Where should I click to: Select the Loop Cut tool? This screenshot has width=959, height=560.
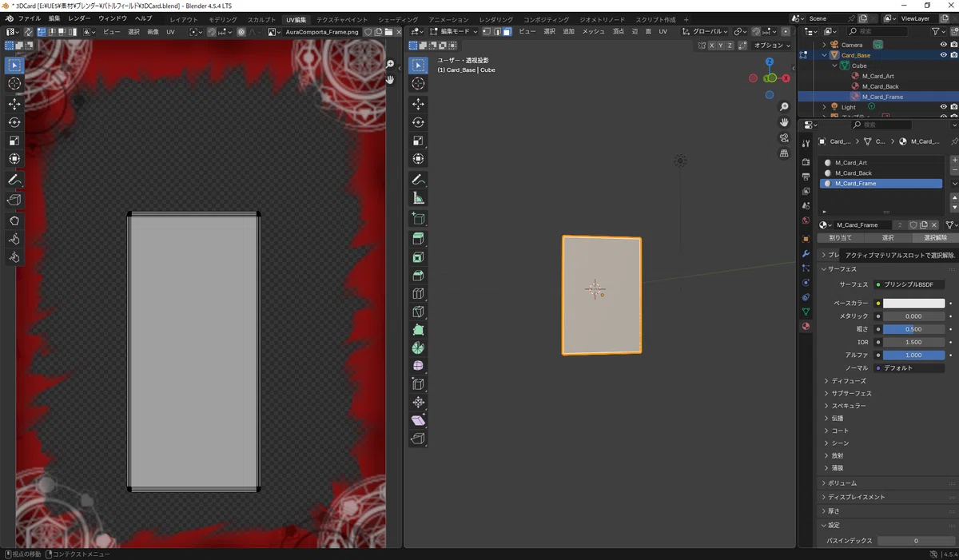click(418, 294)
